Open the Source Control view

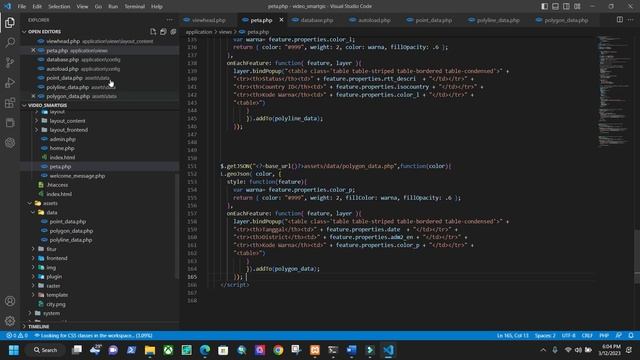(10, 62)
